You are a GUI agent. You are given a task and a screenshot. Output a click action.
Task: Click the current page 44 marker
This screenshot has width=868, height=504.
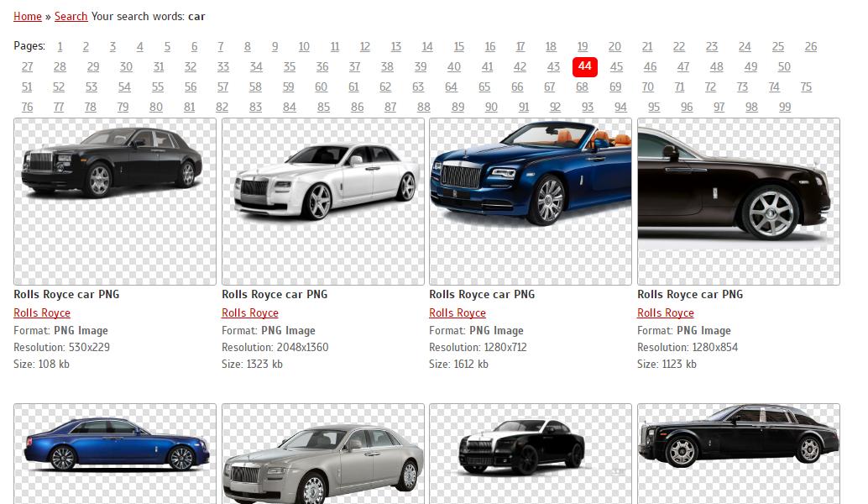click(585, 66)
